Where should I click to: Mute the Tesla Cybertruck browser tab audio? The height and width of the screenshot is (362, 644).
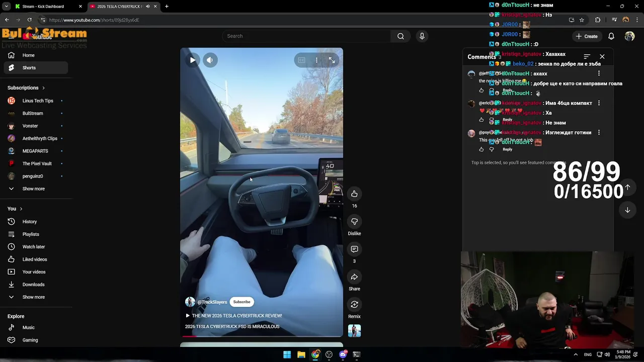click(x=147, y=7)
